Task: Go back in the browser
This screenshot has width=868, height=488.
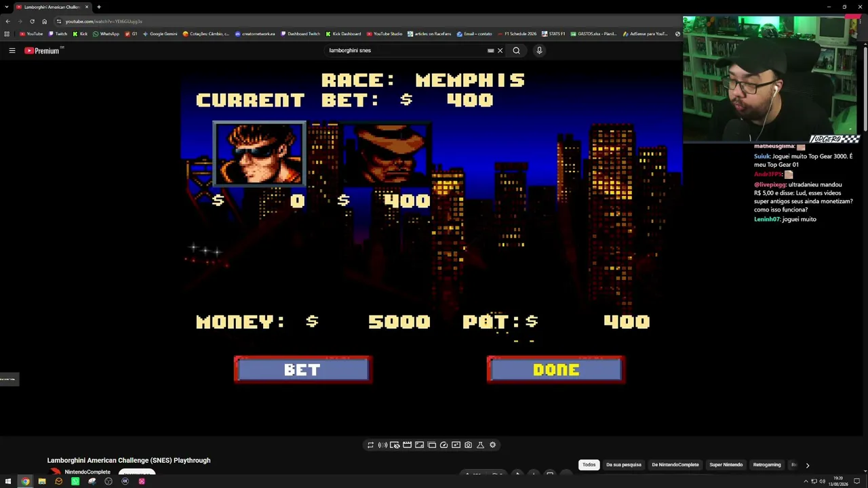Action: (7, 21)
